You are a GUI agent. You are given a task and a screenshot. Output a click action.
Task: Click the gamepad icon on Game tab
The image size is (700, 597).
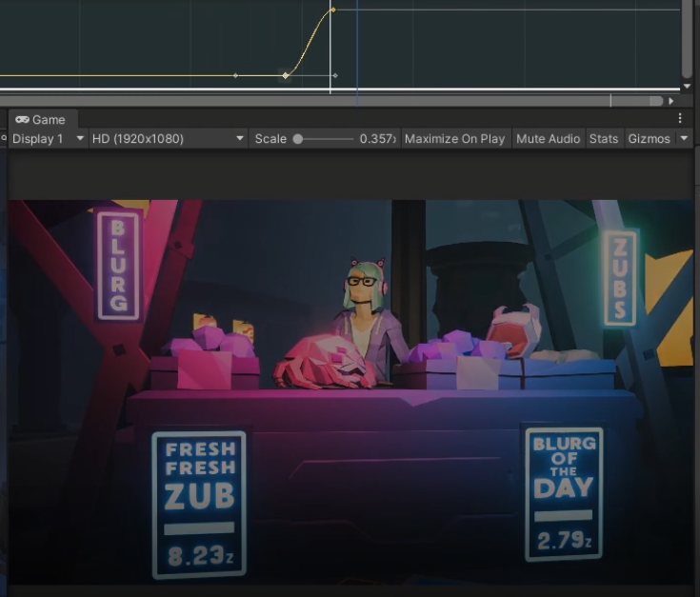[x=22, y=120]
